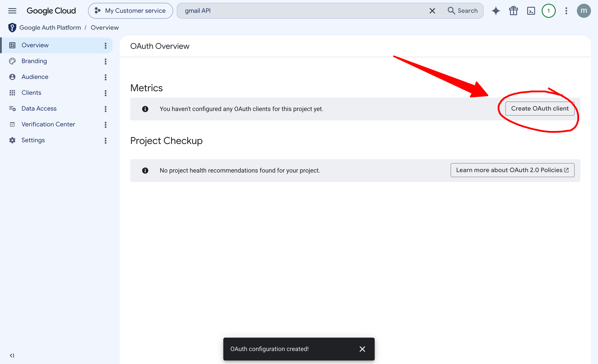Open Learn more about OAuth 2.0 Policies
The image size is (598, 364).
tap(512, 170)
